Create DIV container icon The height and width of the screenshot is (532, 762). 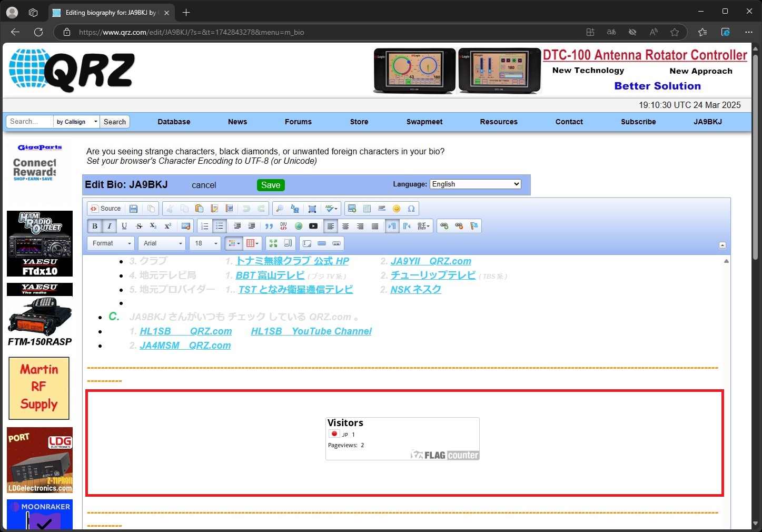(x=284, y=226)
